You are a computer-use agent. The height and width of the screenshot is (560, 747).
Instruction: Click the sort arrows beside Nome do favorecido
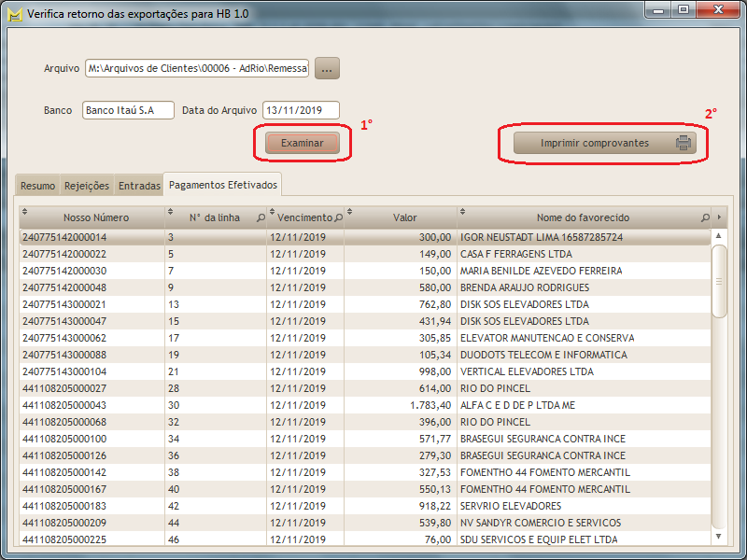pos(460,212)
